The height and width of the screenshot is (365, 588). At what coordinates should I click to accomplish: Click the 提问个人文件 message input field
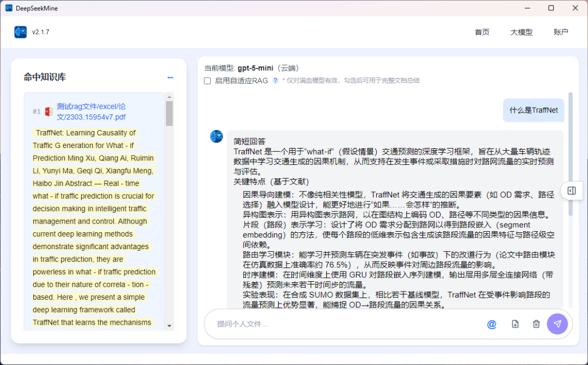tap(327, 324)
